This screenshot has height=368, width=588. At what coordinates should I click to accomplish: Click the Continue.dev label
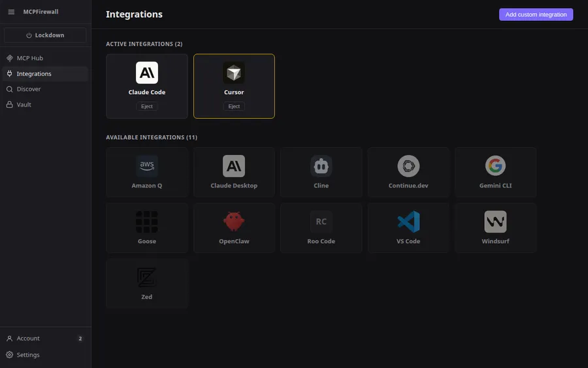pyautogui.click(x=408, y=186)
